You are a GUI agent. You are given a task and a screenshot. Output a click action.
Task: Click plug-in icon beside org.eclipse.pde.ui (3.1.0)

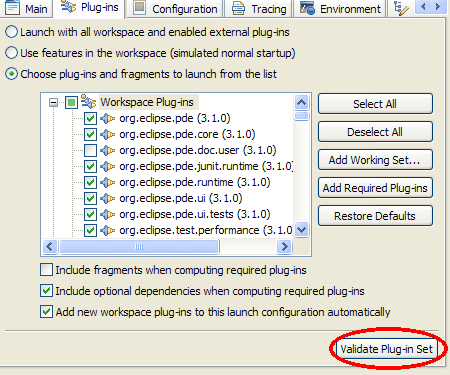pyautogui.click(x=108, y=198)
